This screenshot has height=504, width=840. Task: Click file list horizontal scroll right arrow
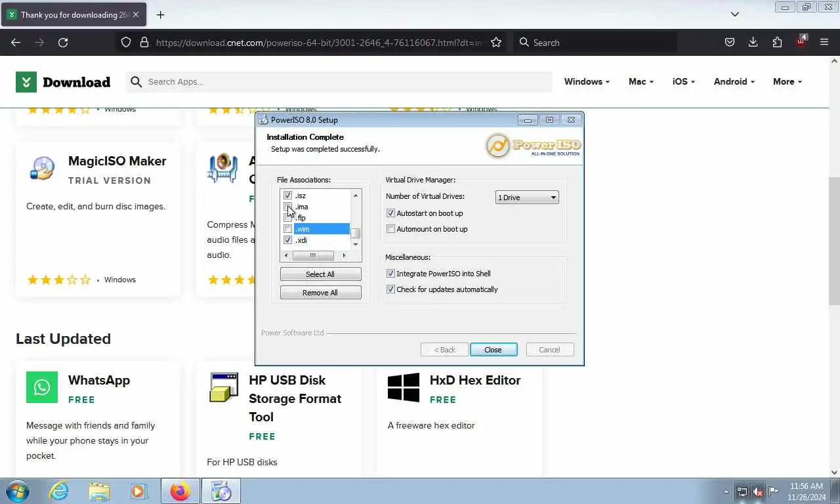click(344, 255)
